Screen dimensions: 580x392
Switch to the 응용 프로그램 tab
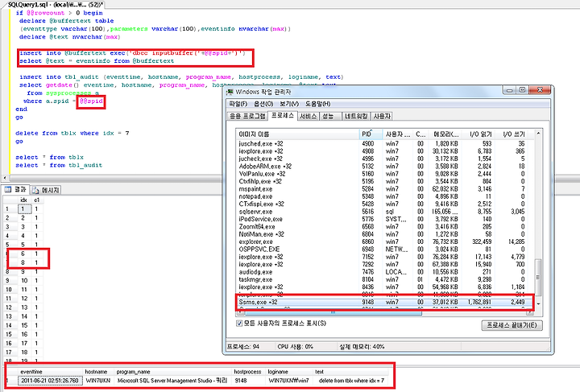click(247, 116)
